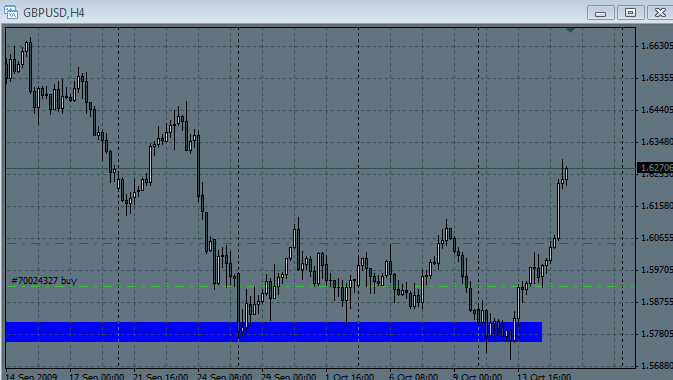The height and width of the screenshot is (380, 673).
Task: Click the 29 Sep 00:00 time label
Action: click(x=288, y=376)
